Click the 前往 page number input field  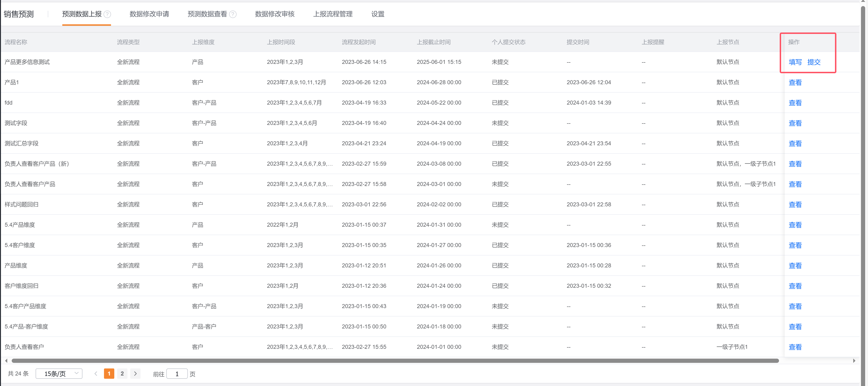click(177, 374)
